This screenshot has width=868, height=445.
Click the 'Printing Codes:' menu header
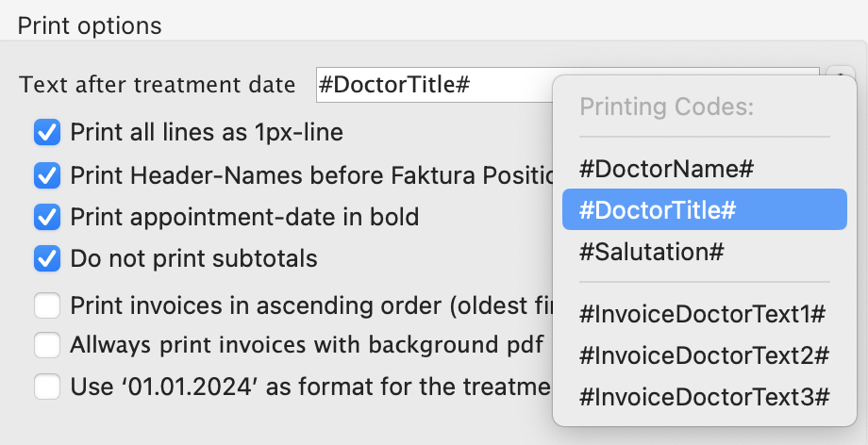(x=666, y=107)
